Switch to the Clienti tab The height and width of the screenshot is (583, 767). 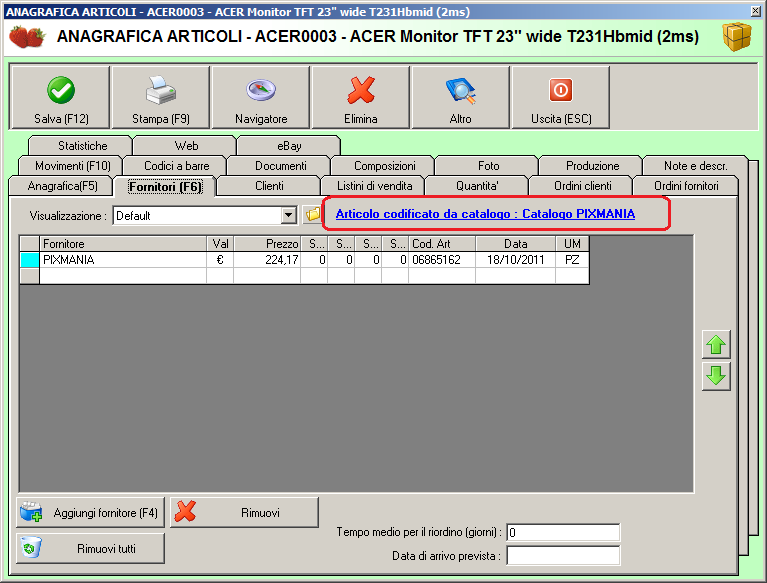tap(269, 186)
